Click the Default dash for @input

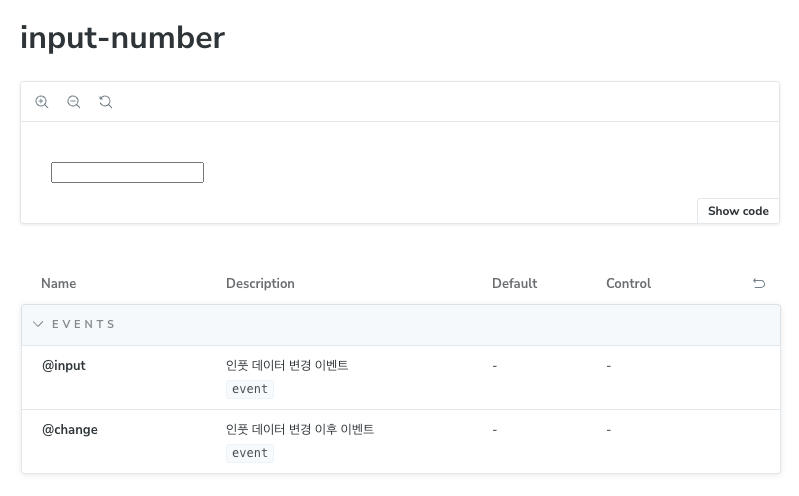pyautogui.click(x=494, y=366)
